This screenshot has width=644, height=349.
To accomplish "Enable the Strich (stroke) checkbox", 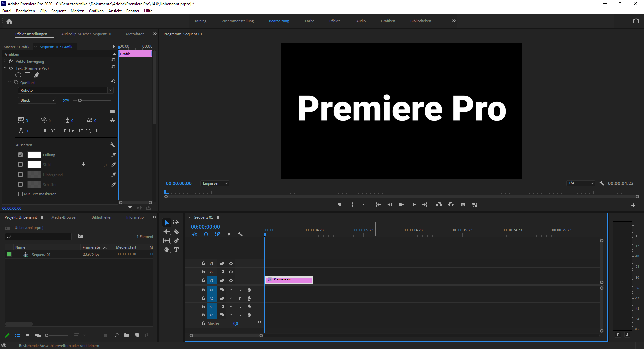I will (x=20, y=165).
